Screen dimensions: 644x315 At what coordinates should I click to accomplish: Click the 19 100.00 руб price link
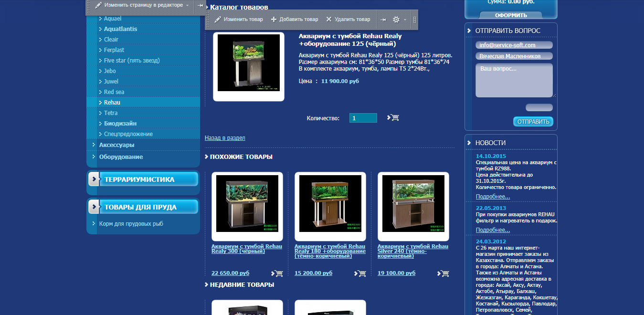(397, 273)
